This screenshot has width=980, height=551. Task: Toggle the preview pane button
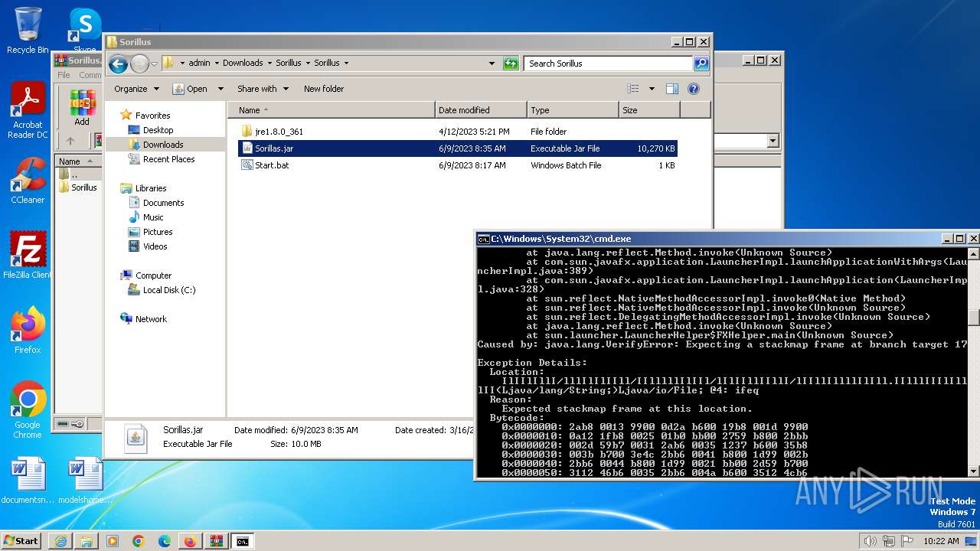click(671, 89)
